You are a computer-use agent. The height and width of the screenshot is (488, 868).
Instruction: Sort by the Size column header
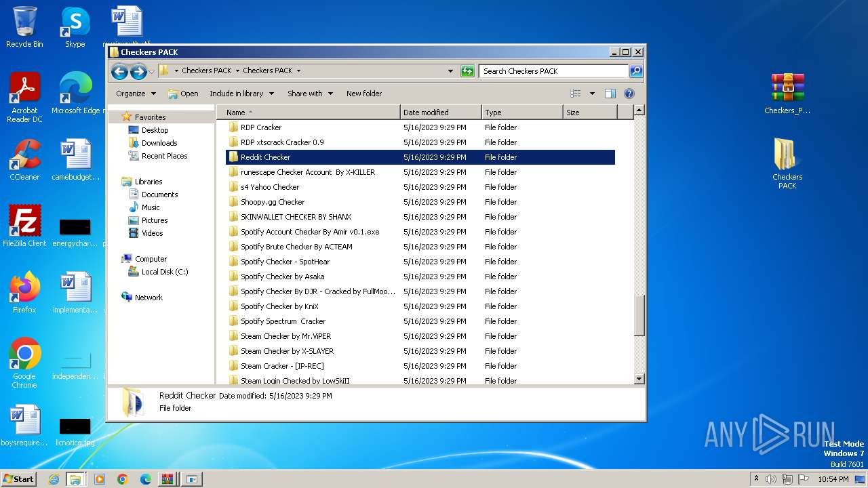pyautogui.click(x=590, y=113)
